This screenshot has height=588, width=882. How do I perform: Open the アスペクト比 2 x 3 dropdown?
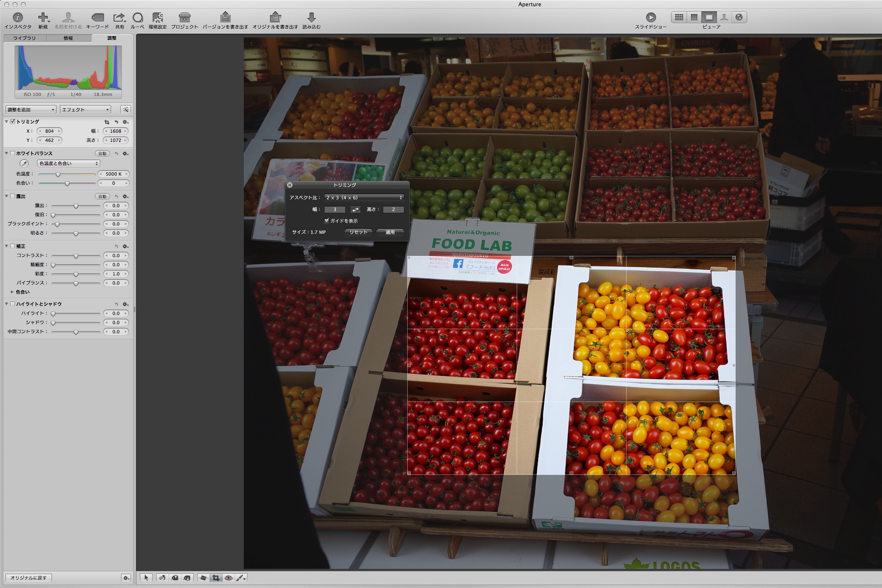click(364, 198)
